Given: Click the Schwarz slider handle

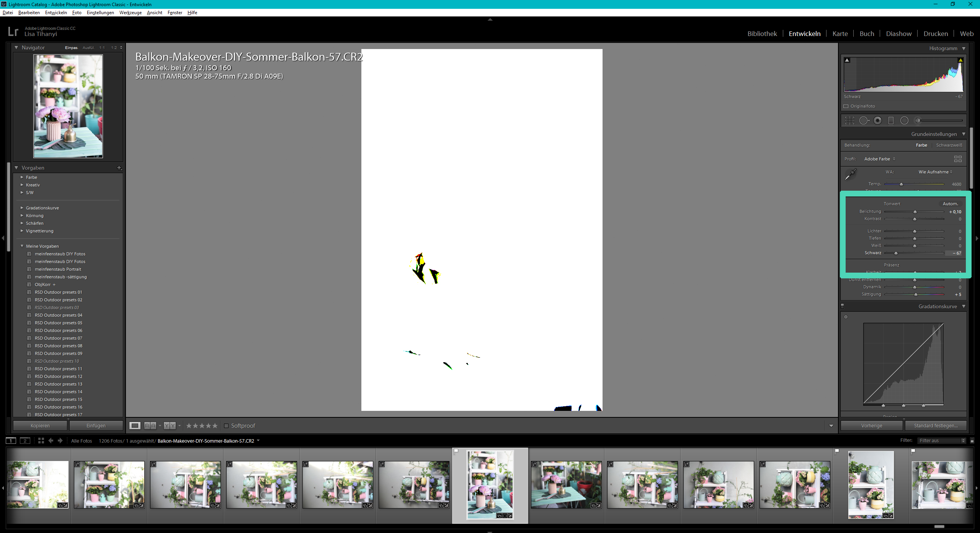Looking at the screenshot, I should (x=896, y=253).
